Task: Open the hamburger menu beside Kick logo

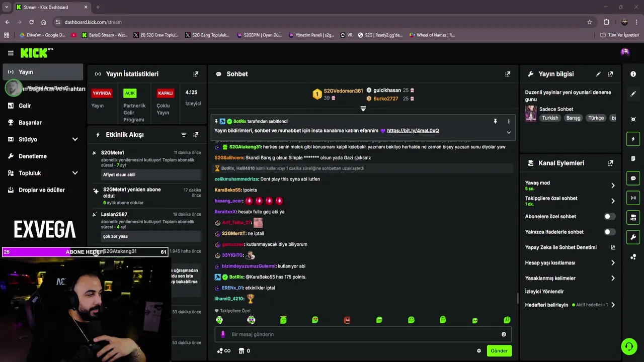Action: click(11, 53)
